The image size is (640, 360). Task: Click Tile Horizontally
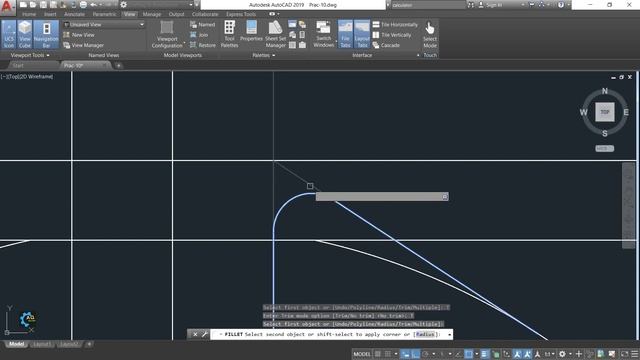pyautogui.click(x=395, y=24)
